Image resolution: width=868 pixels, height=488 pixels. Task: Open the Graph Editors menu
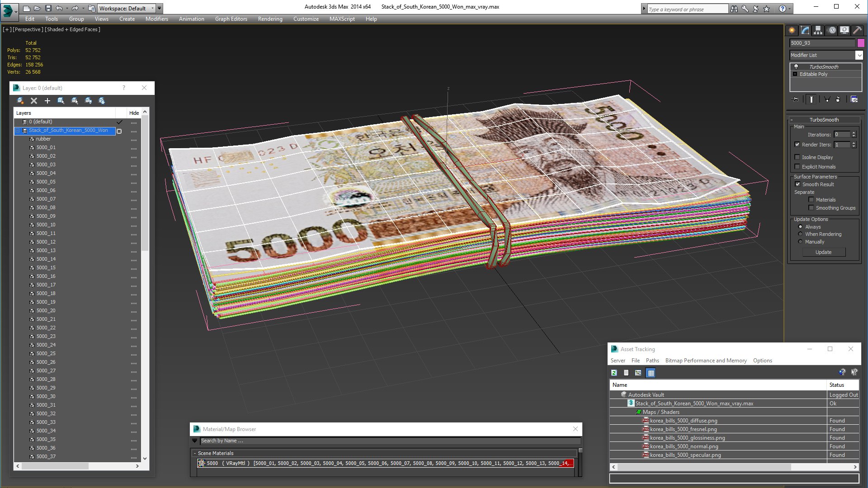coord(231,19)
